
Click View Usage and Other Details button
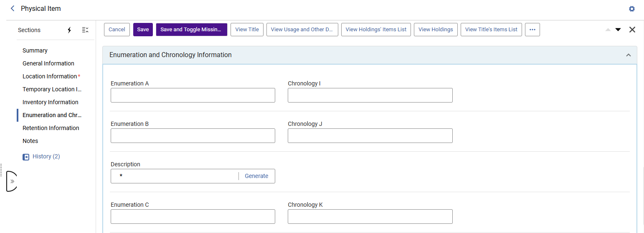tap(302, 30)
